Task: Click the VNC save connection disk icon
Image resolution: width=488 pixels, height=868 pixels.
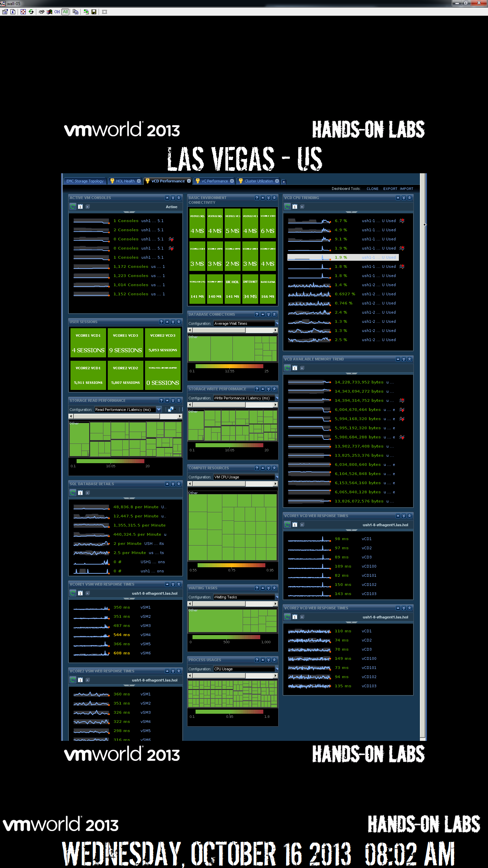Action: click(94, 12)
